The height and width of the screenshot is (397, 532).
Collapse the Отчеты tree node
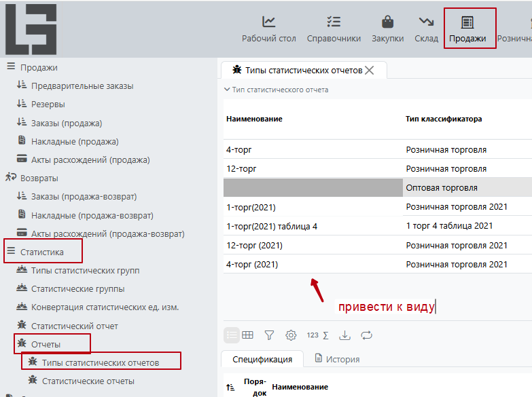(x=22, y=345)
